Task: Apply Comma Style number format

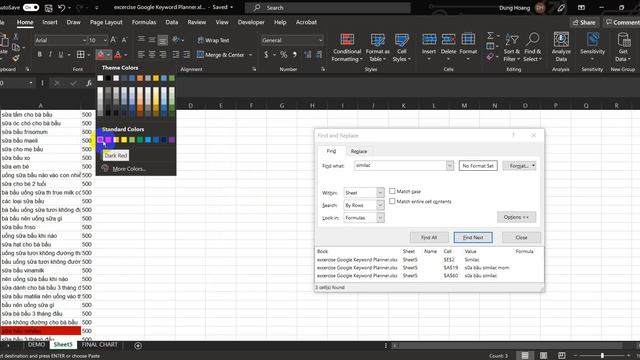Action: click(295, 54)
